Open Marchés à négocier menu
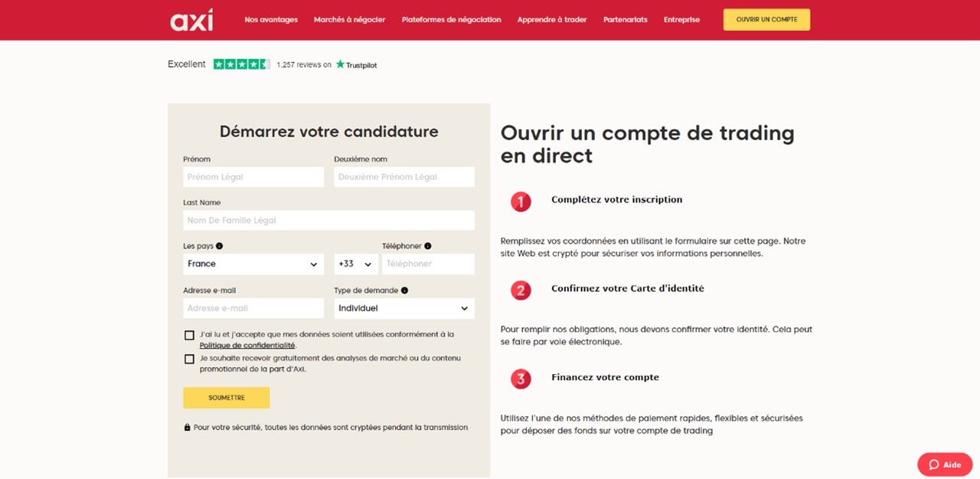The width and height of the screenshot is (980, 479). pos(350,20)
